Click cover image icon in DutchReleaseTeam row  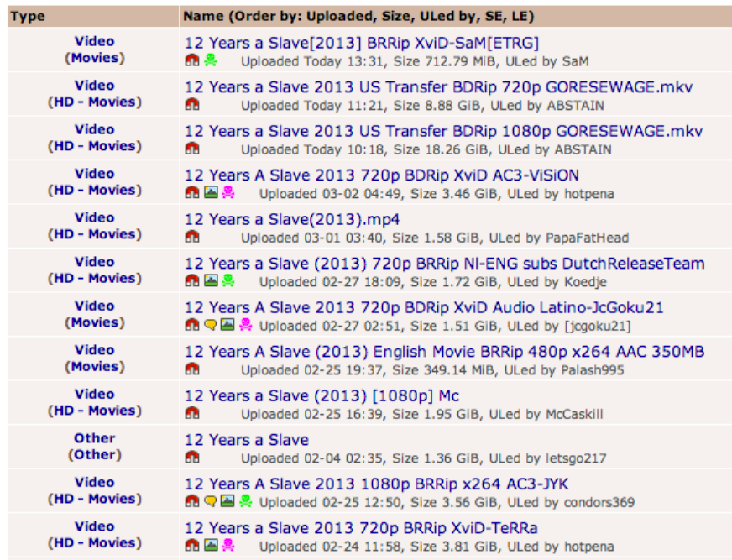[x=211, y=280]
